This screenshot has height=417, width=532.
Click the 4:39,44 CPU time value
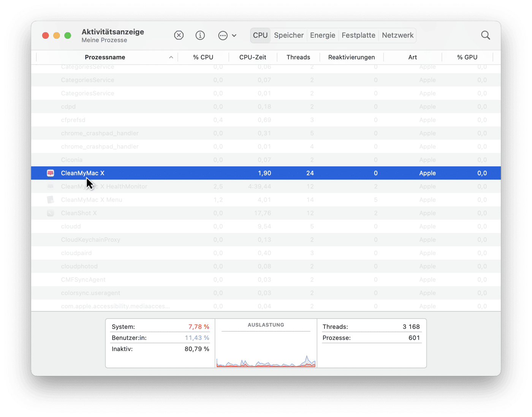coord(260,186)
